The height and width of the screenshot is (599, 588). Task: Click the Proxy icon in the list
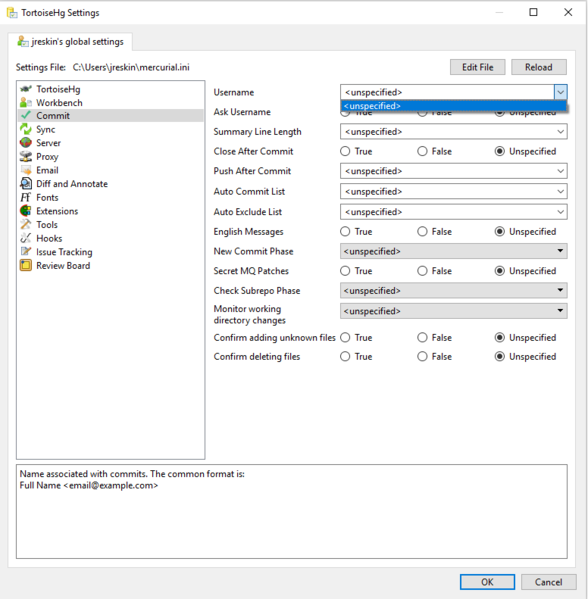pos(26,156)
